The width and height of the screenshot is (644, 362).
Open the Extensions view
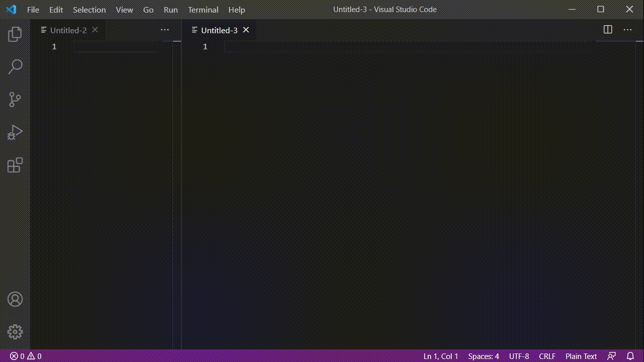coord(15,165)
